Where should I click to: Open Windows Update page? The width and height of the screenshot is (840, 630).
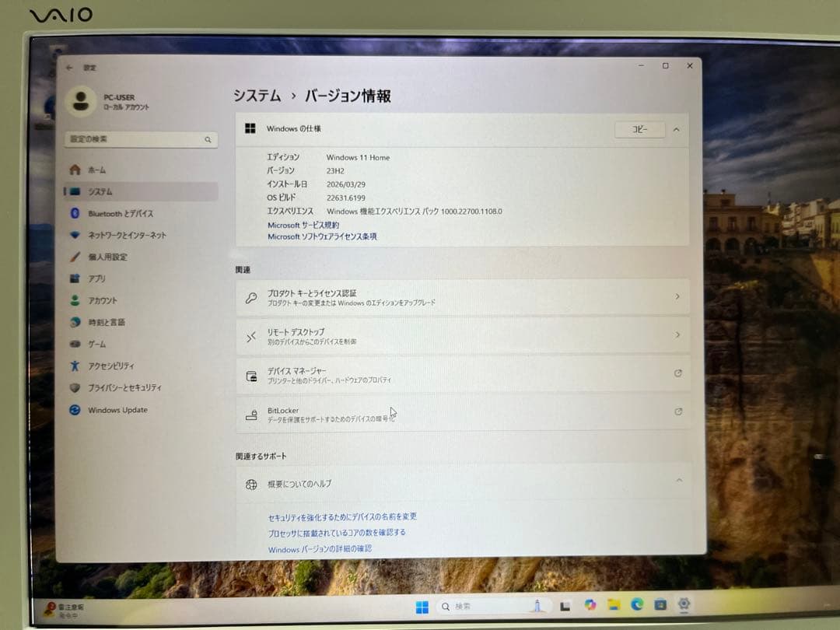coord(141,410)
